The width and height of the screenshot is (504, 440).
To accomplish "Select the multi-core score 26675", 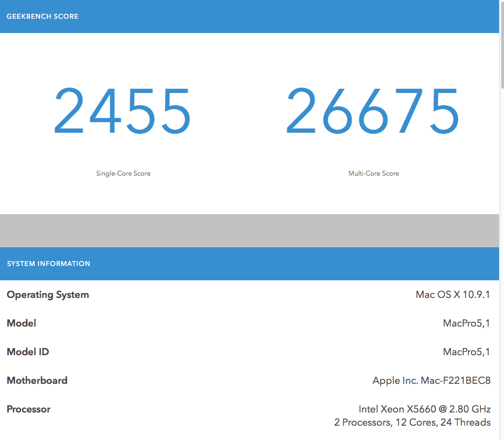I will tap(373, 111).
